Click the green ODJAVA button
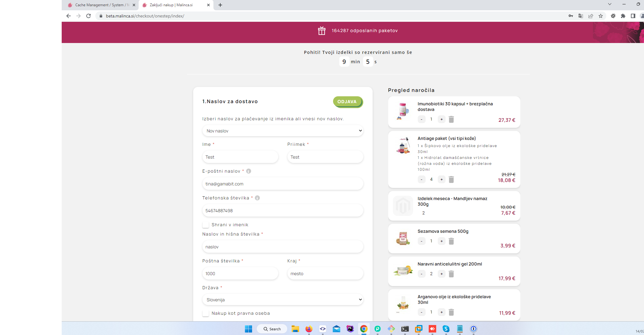644x335 pixels. 347,102
